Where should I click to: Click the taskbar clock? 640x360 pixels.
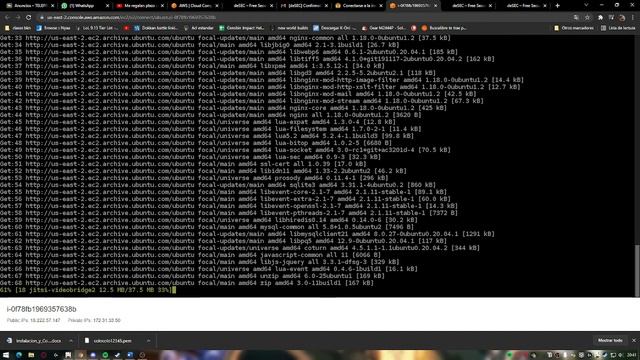631,355
